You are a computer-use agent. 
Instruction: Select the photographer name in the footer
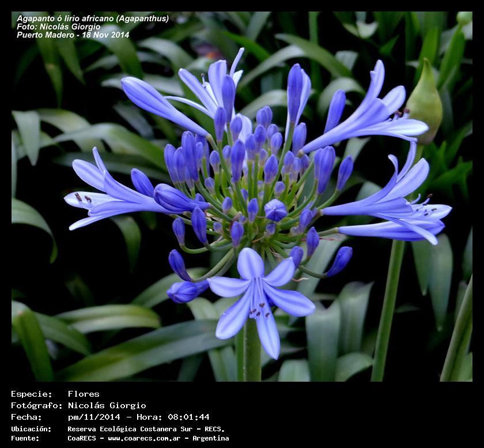pos(107,406)
